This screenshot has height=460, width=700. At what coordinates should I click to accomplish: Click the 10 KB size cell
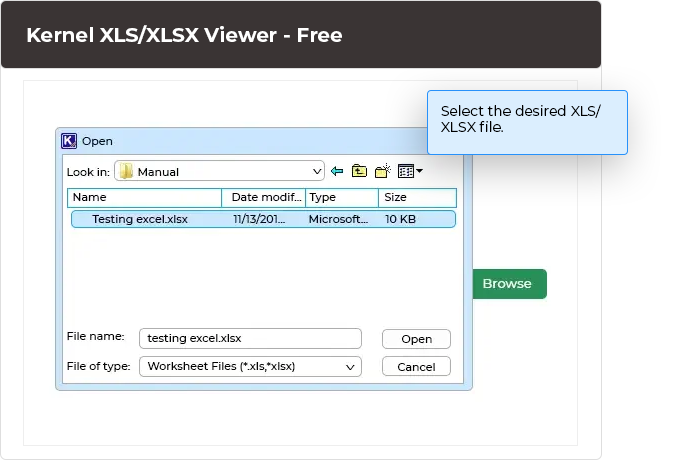coord(400,219)
